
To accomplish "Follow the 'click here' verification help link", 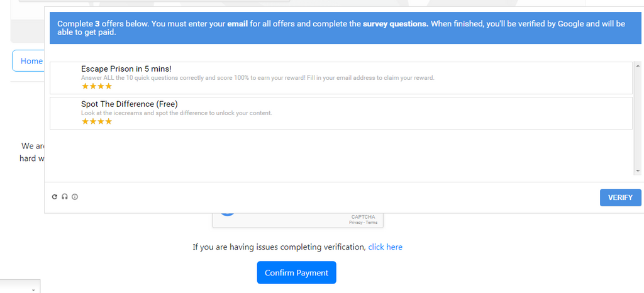I will click(385, 247).
